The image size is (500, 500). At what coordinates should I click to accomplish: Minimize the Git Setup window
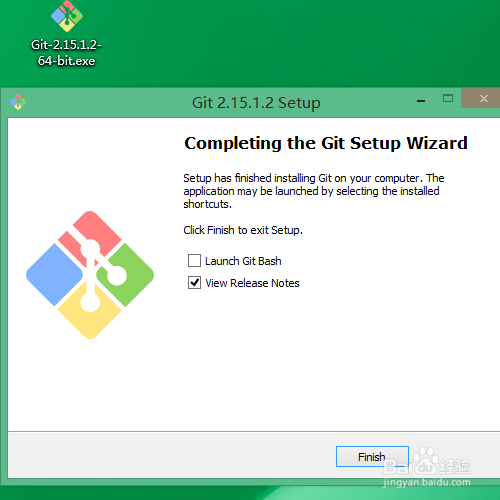(x=421, y=100)
